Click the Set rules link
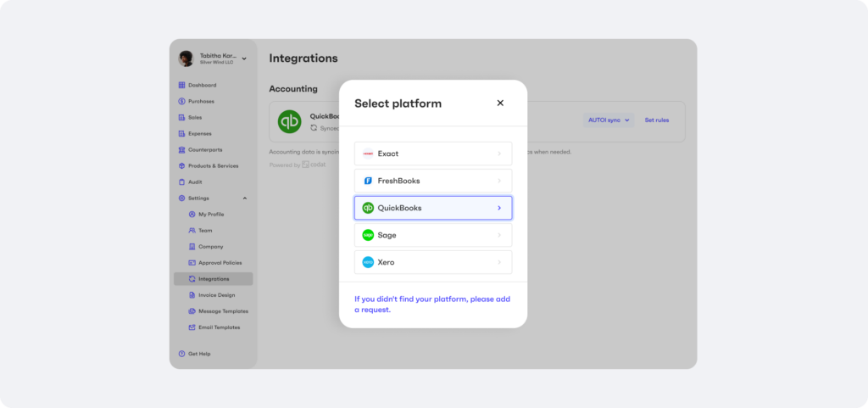Screen dimensions: 868x408 coord(657,120)
